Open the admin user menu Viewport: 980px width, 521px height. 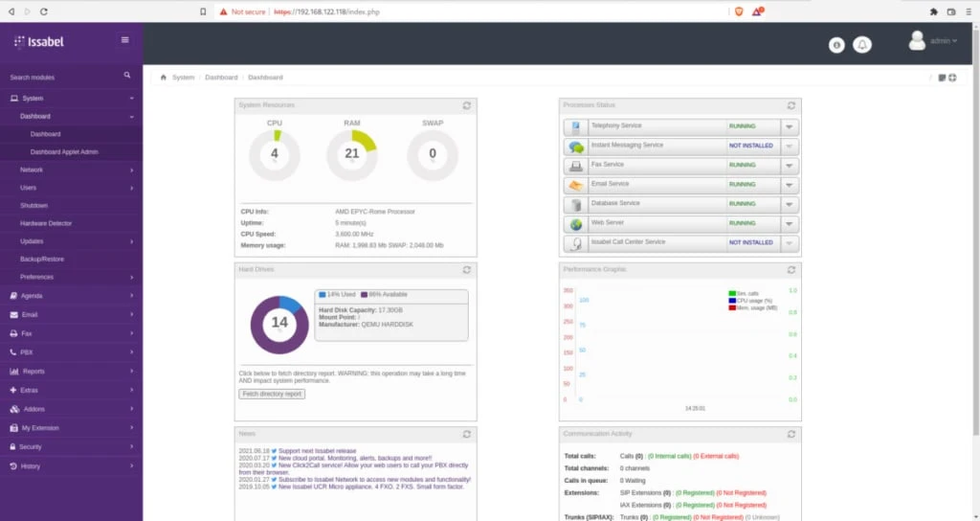click(933, 41)
